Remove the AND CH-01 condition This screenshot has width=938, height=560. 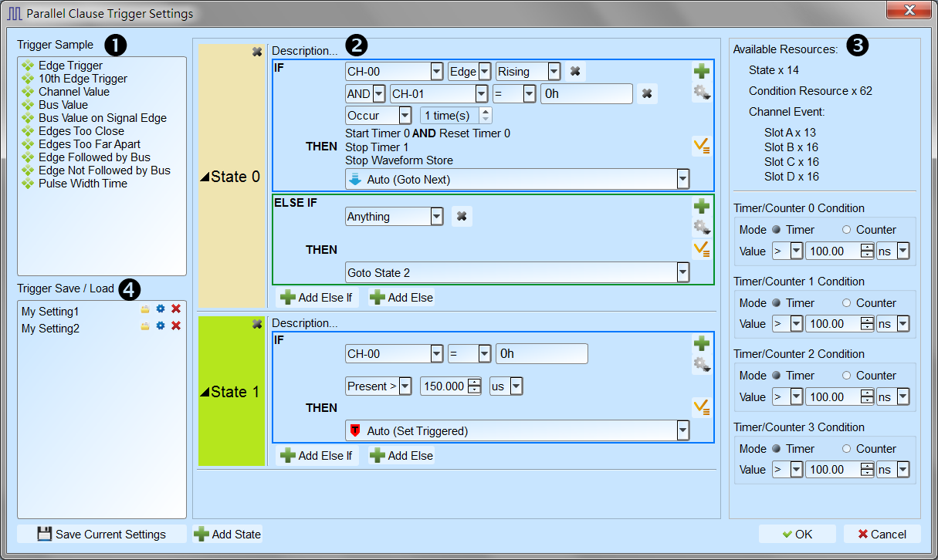pos(647,94)
